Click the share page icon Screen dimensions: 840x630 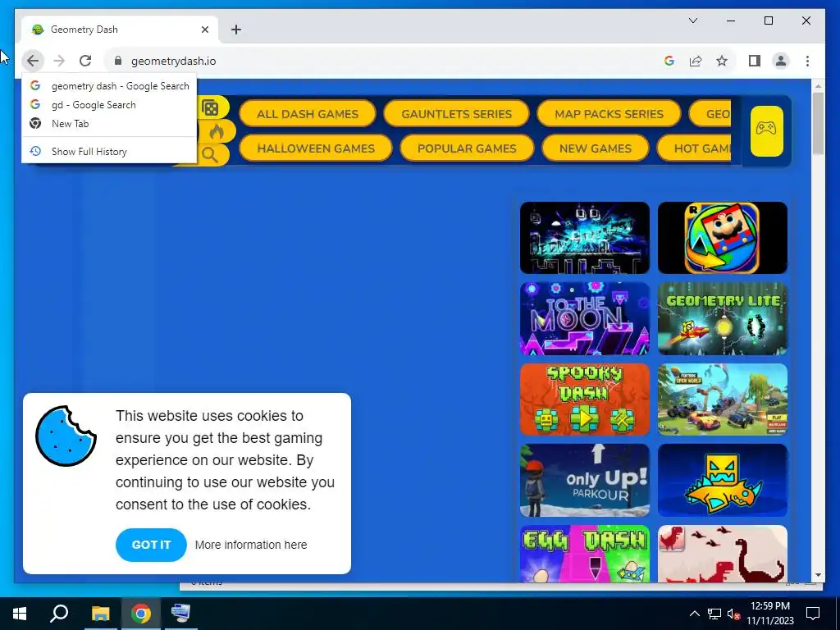696,61
